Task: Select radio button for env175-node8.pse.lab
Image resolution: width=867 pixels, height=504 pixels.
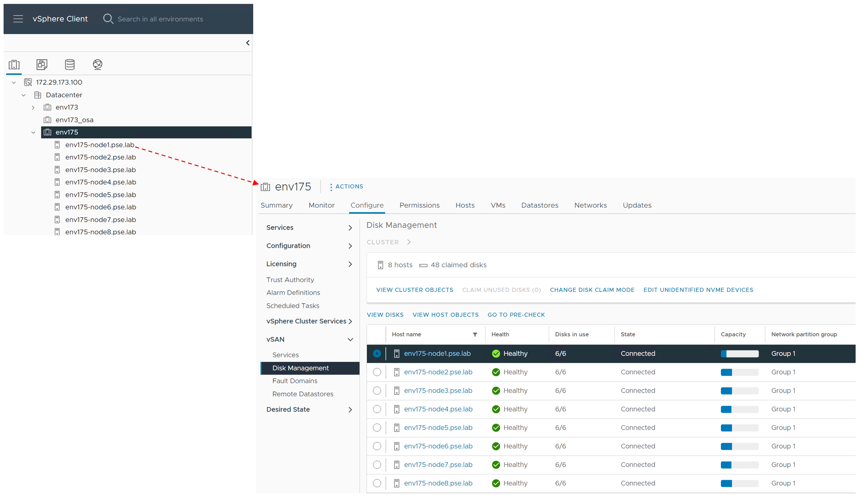Action: (378, 484)
